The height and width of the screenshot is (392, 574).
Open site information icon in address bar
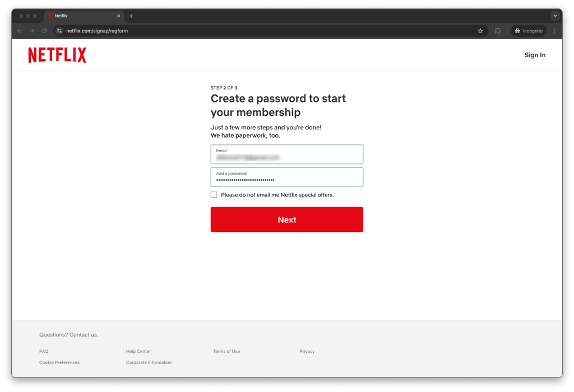[x=59, y=31]
